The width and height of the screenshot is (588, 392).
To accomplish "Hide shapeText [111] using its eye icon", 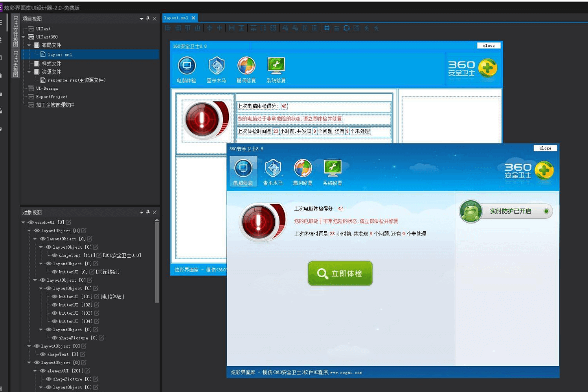I will (55, 255).
